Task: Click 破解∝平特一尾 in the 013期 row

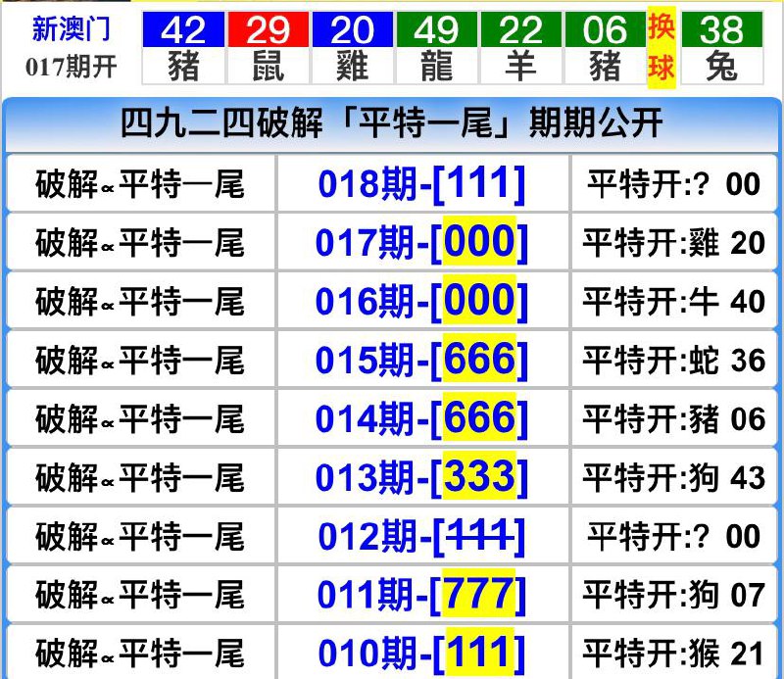Action: point(140,477)
